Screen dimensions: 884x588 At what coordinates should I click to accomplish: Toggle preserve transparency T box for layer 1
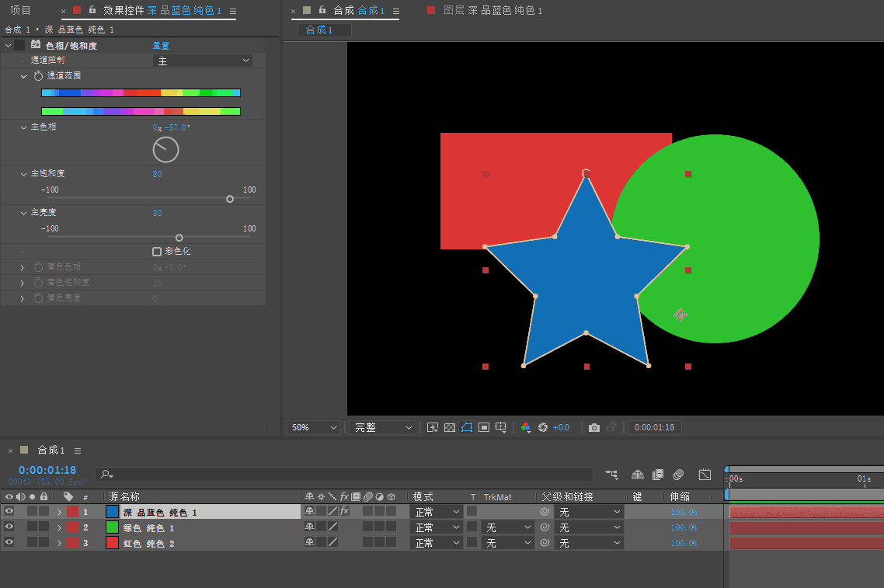coord(472,511)
